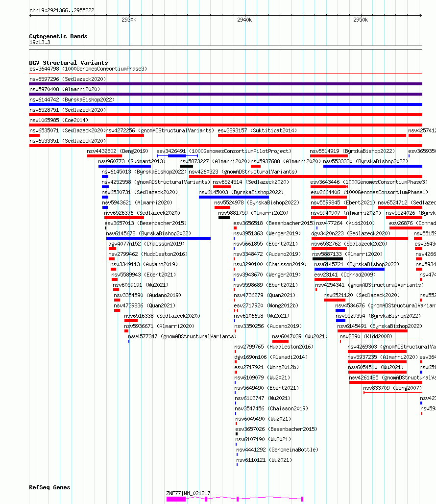Select nsv6533351 (Sedlazeck2020) label
The height and width of the screenshot is (504, 436).
[68, 141]
